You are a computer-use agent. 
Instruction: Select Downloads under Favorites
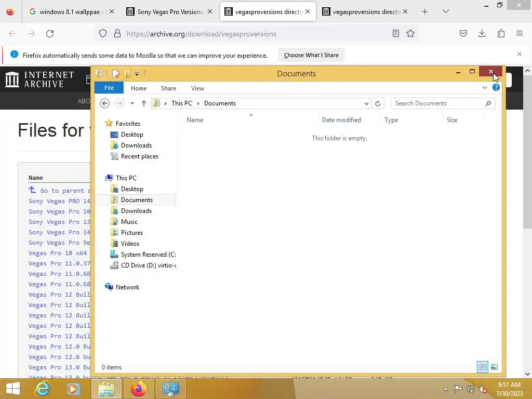[136, 145]
